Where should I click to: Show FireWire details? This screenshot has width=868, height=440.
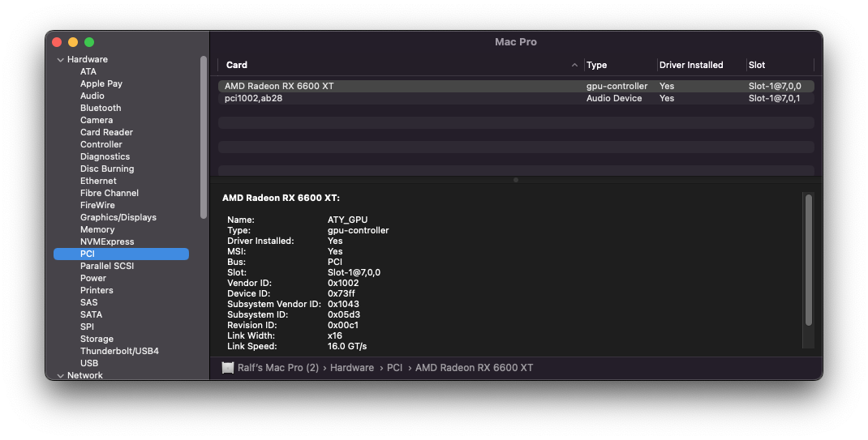pyautogui.click(x=97, y=205)
